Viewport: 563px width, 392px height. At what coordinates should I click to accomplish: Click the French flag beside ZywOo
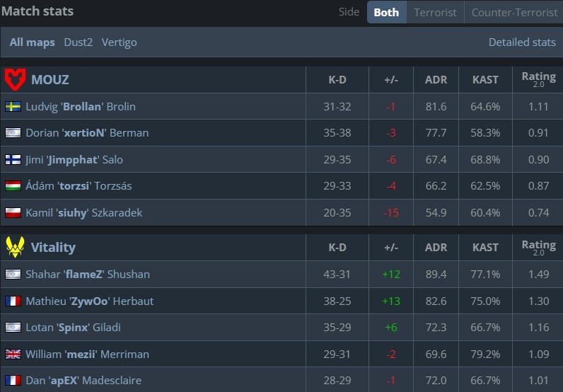pyautogui.click(x=13, y=301)
